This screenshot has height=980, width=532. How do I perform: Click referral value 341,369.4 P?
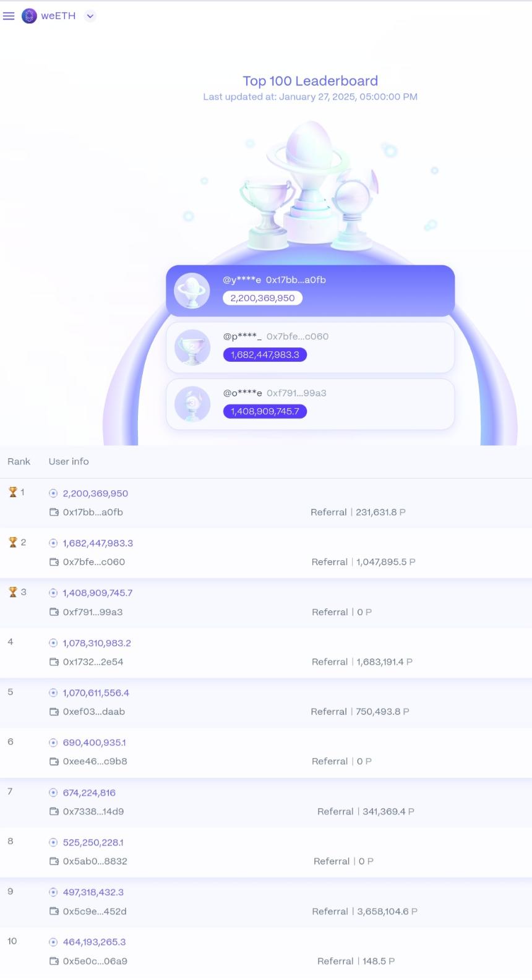pos(388,811)
